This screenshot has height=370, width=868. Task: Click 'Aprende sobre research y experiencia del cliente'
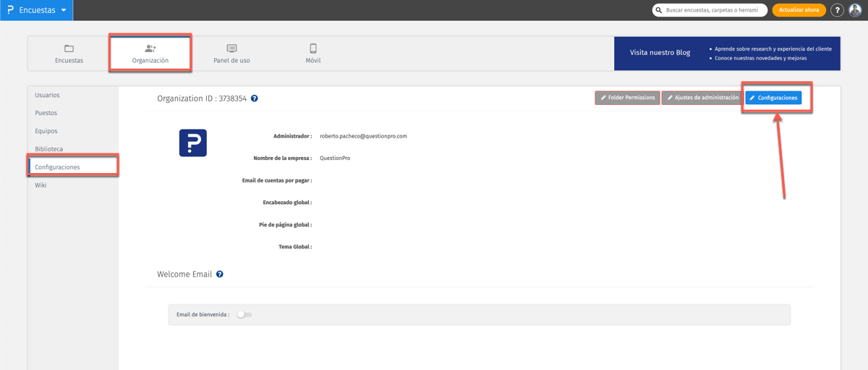pos(773,49)
